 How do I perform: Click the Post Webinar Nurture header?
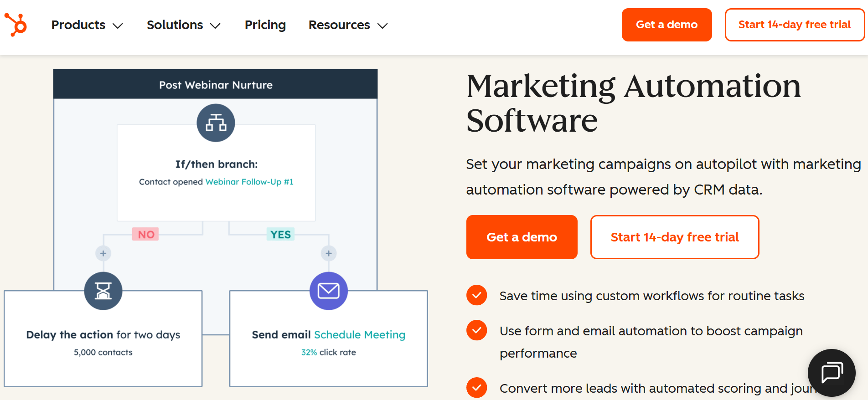point(215,85)
